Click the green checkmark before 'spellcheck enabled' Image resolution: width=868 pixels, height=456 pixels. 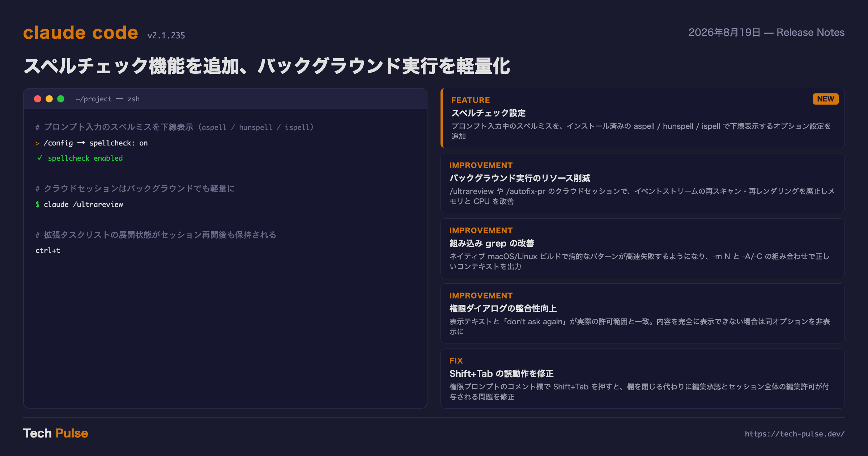40,158
